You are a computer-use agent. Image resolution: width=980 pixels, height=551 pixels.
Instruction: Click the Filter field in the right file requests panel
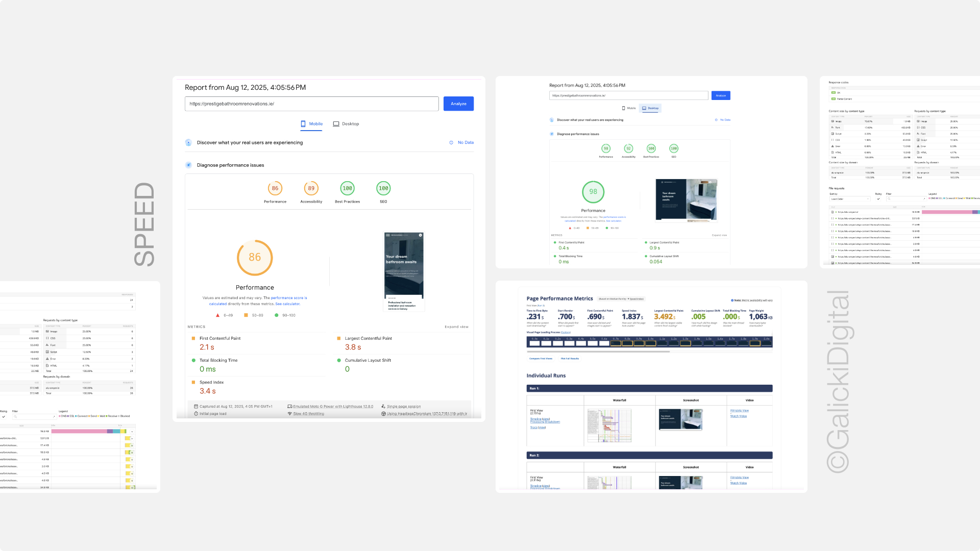pyautogui.click(x=906, y=199)
